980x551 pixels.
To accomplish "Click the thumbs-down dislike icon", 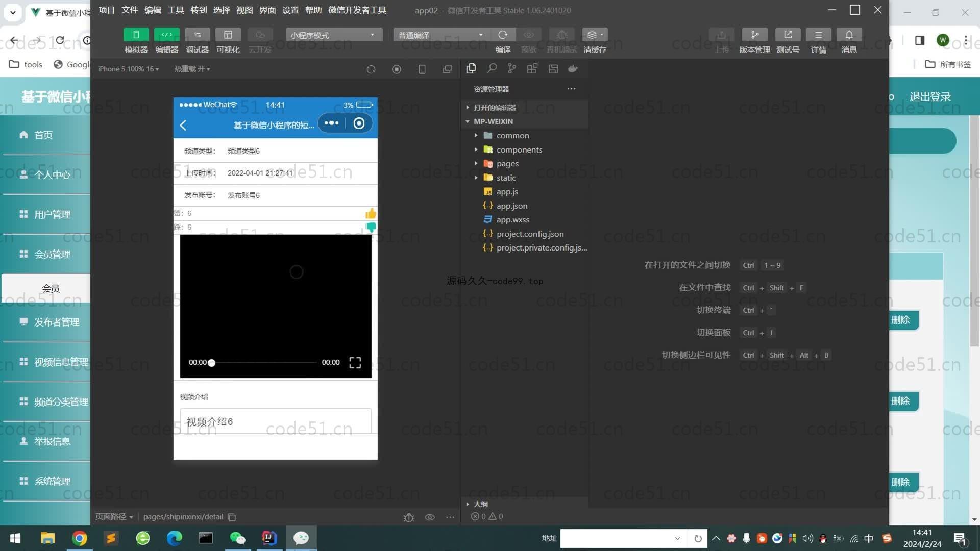I will point(371,227).
